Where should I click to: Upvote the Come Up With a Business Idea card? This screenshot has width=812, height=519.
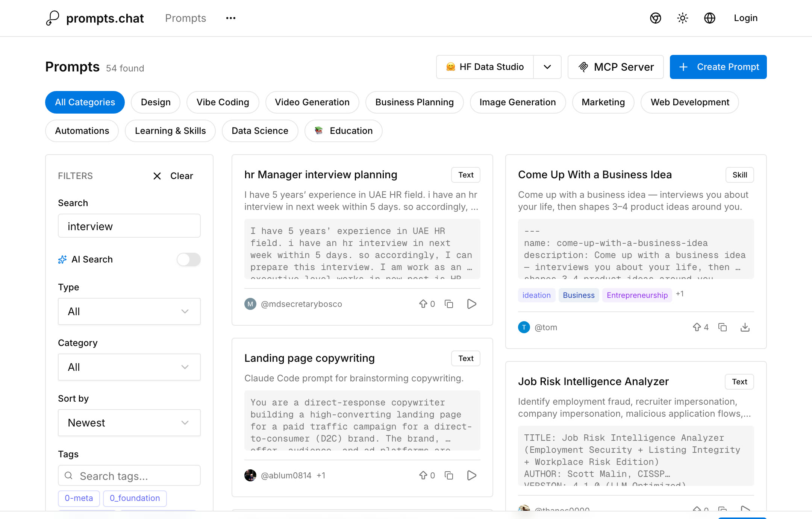[701, 327]
